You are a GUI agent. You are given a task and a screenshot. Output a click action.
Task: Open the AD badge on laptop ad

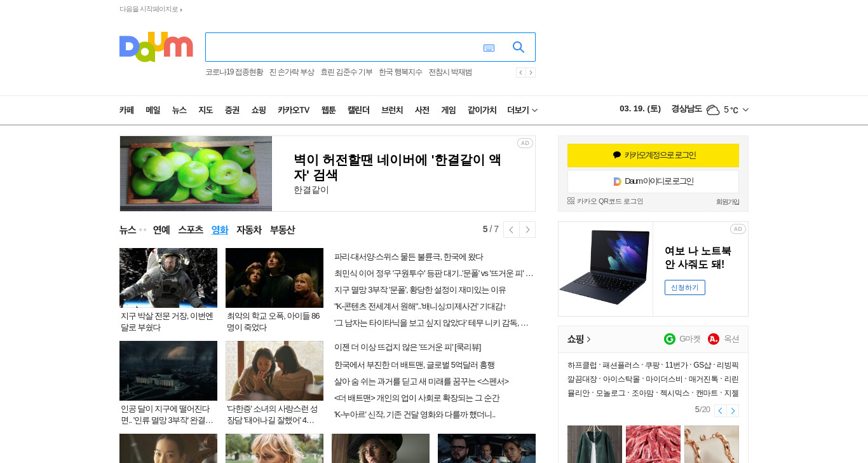738,229
